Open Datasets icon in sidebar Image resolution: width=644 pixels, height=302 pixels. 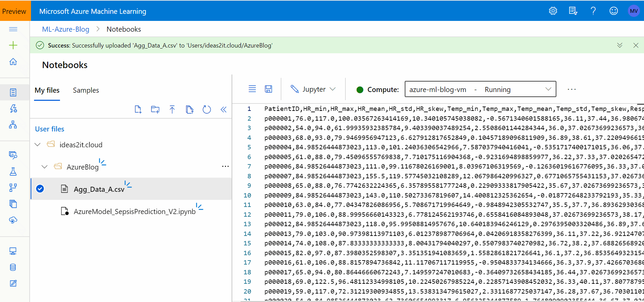pos(13,155)
